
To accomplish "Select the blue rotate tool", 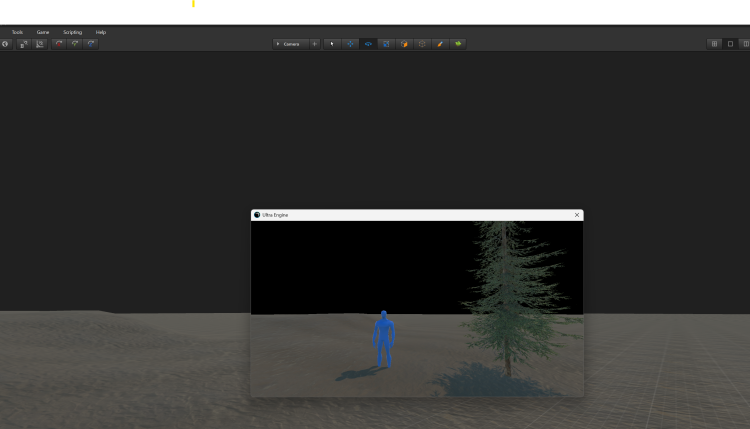I will pos(368,44).
